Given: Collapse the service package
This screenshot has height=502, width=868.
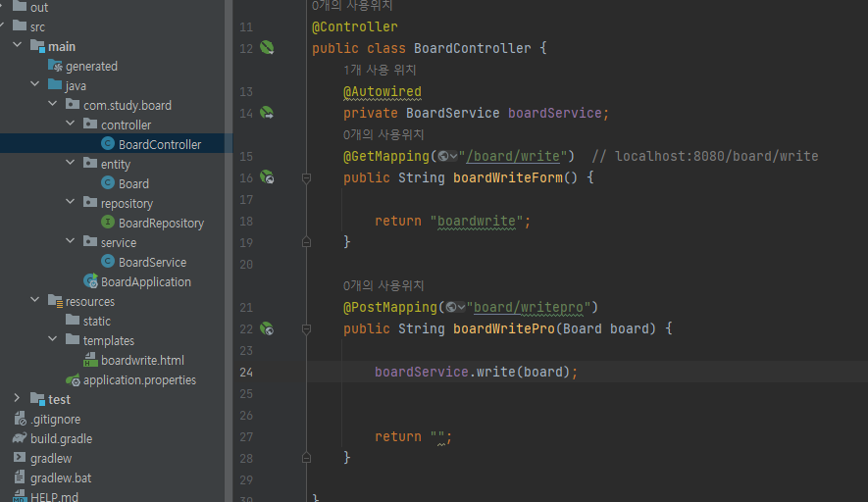Looking at the screenshot, I should [71, 241].
